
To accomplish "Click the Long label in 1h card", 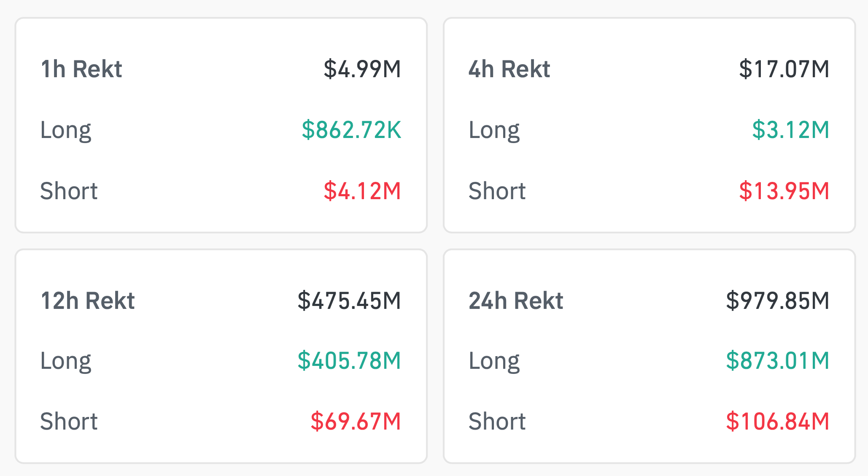I will [x=66, y=130].
